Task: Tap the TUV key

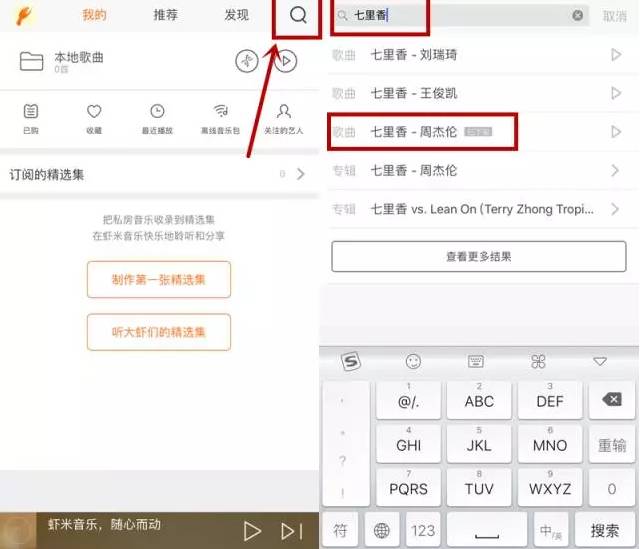Action: [479, 487]
